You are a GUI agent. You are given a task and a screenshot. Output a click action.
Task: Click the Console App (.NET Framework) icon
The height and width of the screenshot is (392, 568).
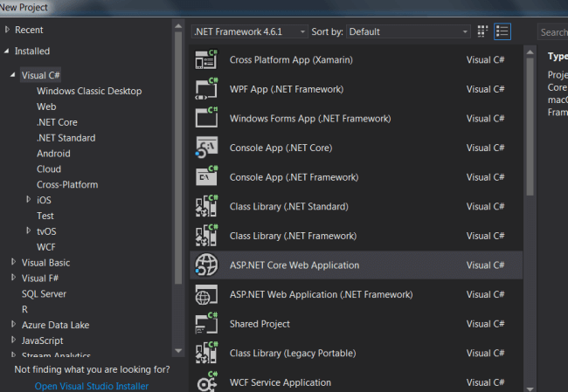point(206,177)
